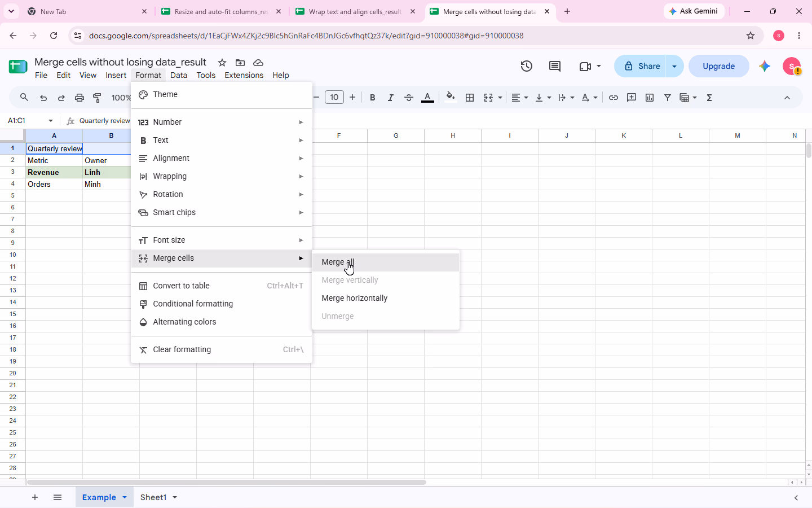Expand the Name box dropdown arrow
Viewport: 812px width, 508px height.
[51, 121]
